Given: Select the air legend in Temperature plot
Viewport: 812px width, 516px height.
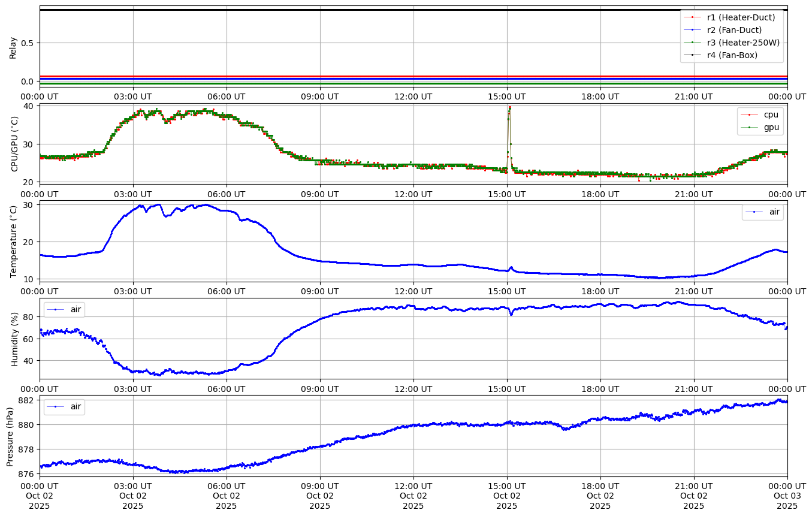Looking at the screenshot, I should (x=762, y=212).
